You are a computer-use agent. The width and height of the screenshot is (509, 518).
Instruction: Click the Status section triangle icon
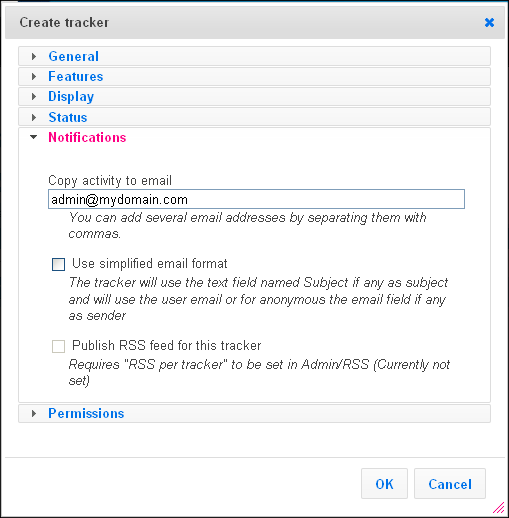(x=34, y=117)
